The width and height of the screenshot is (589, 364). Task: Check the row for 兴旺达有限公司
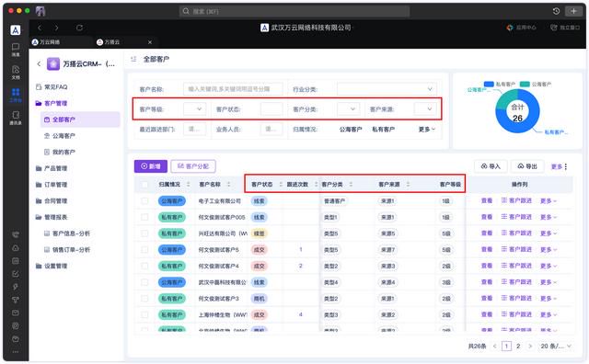(144, 233)
